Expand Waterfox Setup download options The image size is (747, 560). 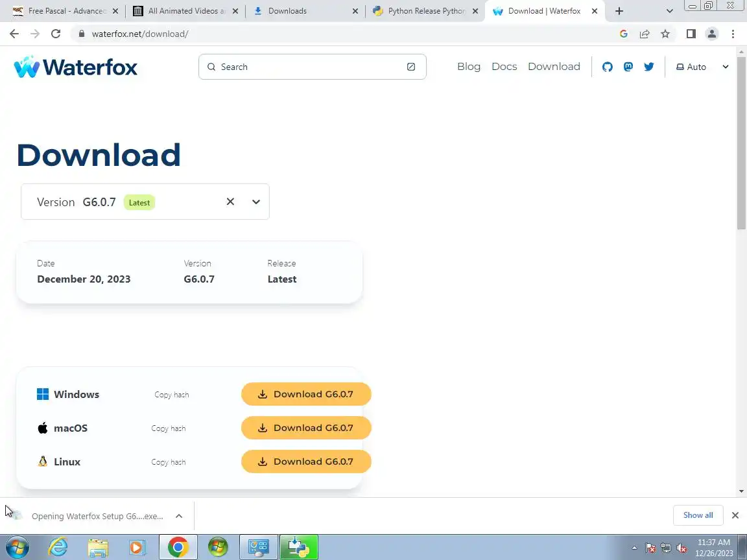179,516
